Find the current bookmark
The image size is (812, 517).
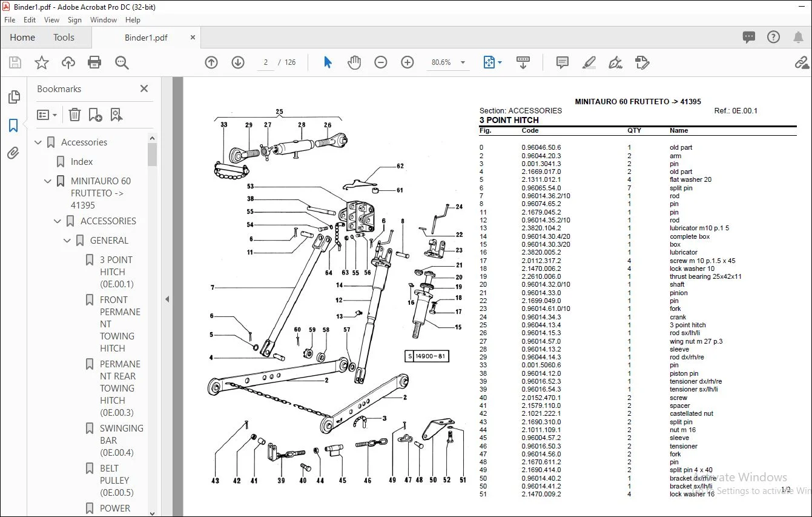[116, 115]
